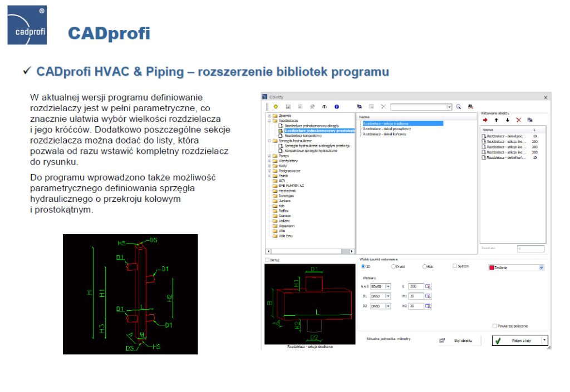Enable the System checkbox

click(455, 266)
